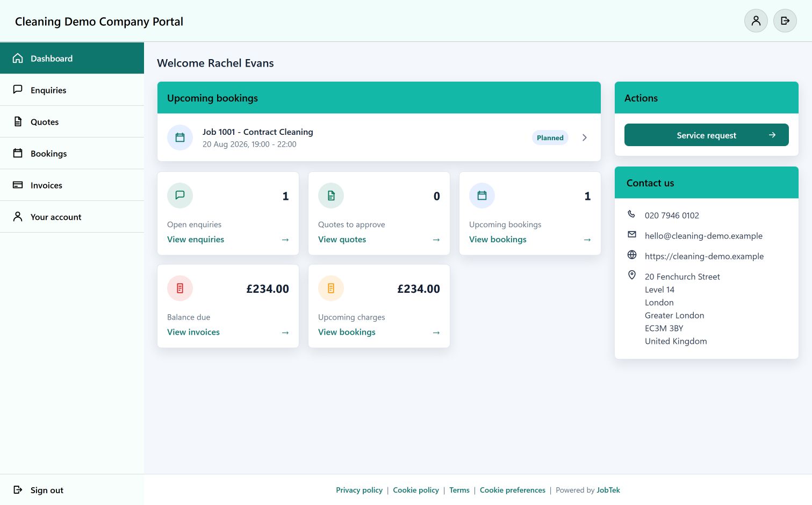The image size is (812, 505).
Task: Open the user profile icon in header
Action: [756, 21]
